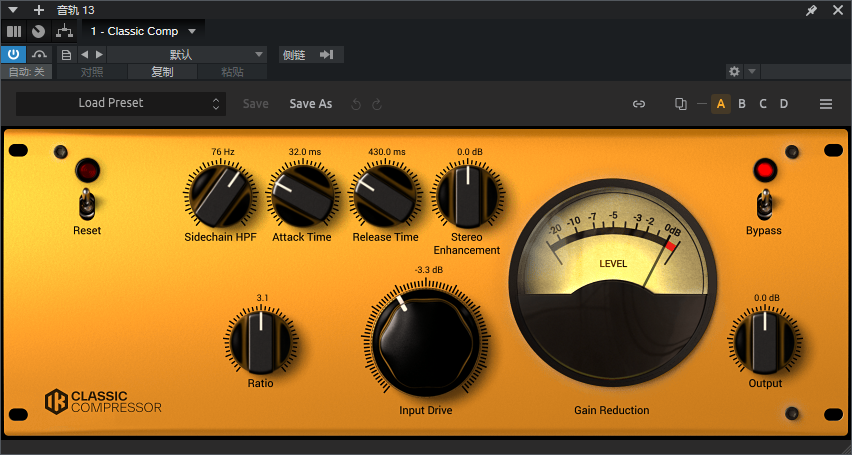Click the round pie-shaped icon in the toolbar
852x455 pixels.
pyautogui.click(x=39, y=32)
